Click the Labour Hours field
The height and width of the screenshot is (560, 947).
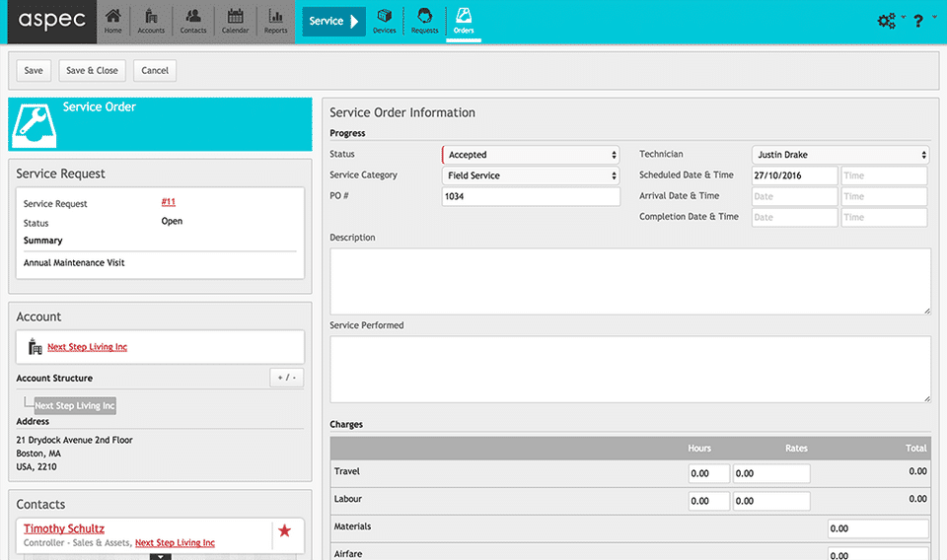708,501
